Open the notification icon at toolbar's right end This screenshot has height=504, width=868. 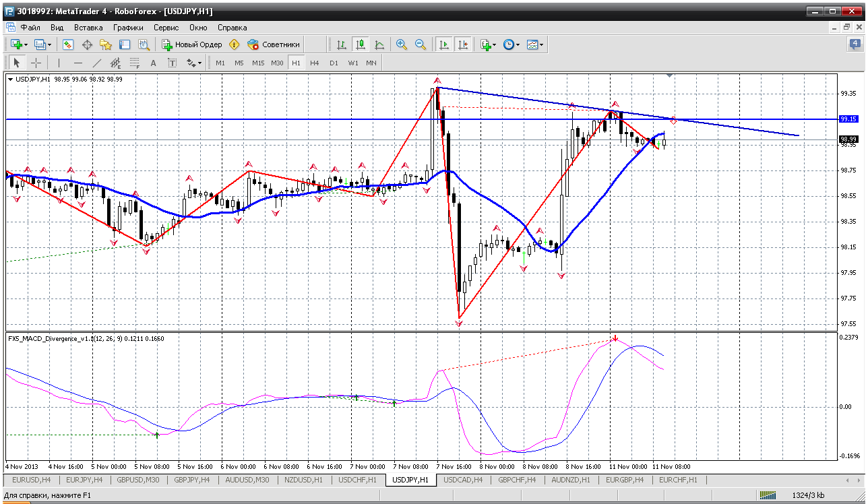855,44
